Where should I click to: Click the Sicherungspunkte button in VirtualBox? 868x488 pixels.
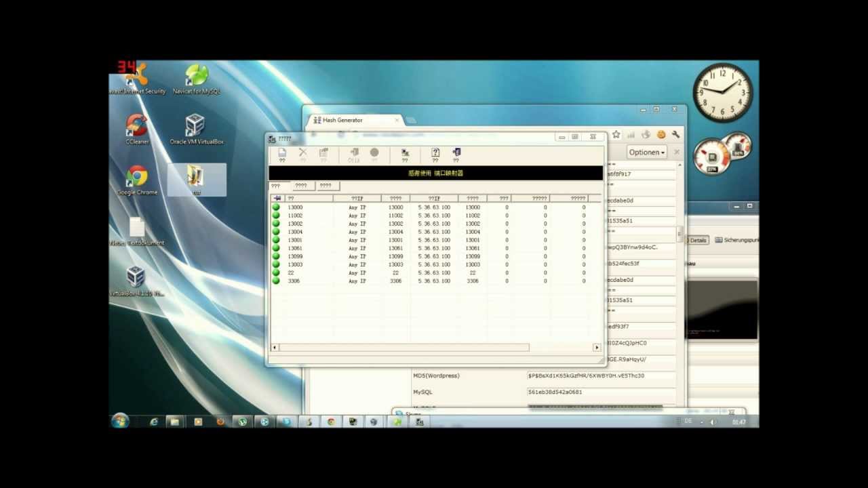pos(737,240)
